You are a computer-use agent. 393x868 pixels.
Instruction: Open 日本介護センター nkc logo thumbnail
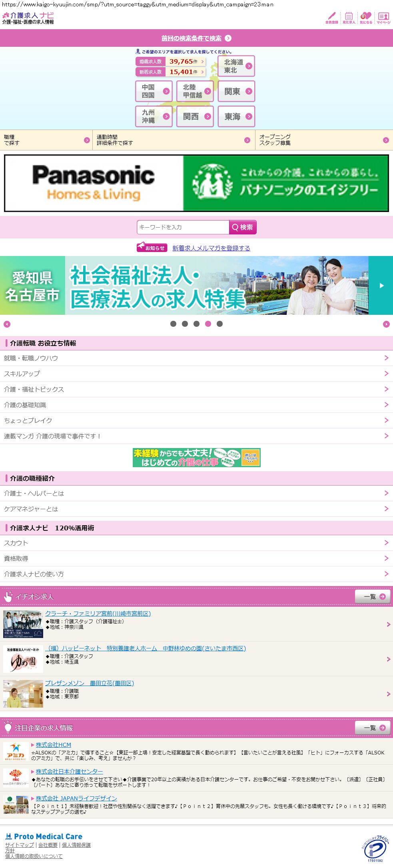[x=16, y=778]
